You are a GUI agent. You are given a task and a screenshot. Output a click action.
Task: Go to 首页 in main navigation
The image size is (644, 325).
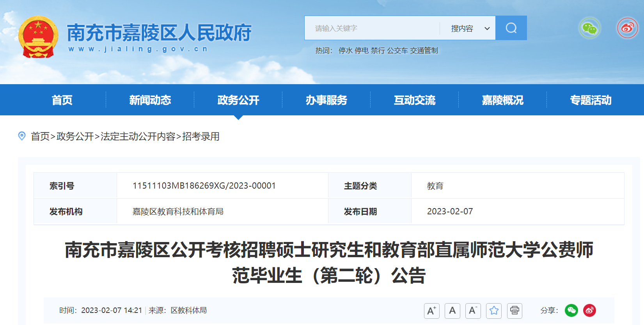click(62, 100)
